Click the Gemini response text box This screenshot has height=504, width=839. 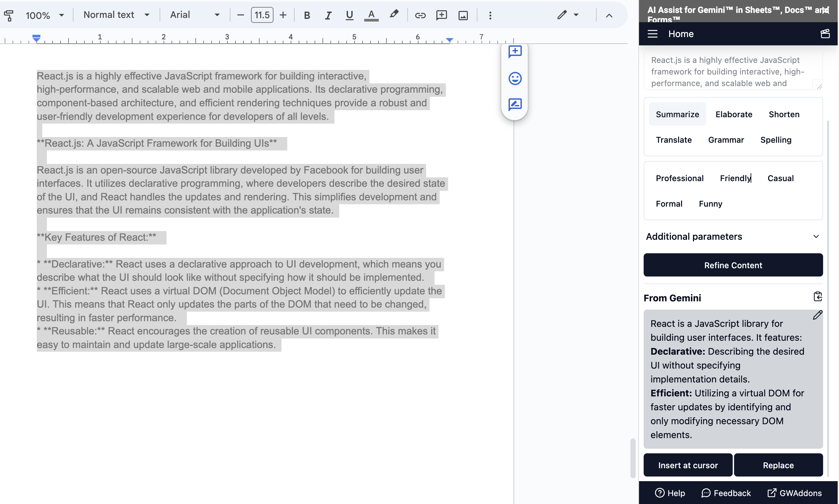(733, 379)
